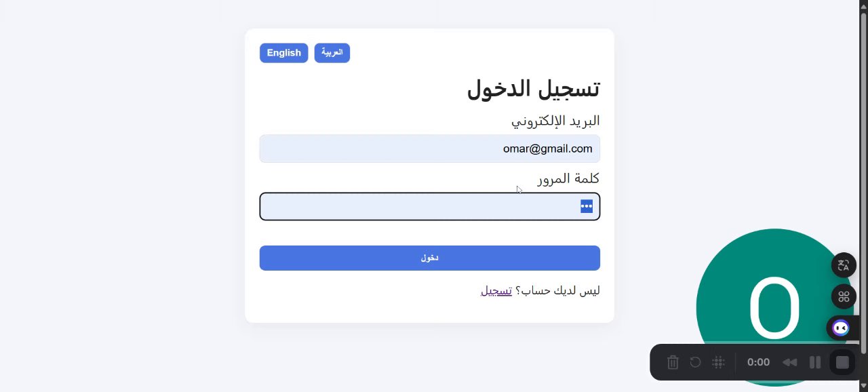Image resolution: width=868 pixels, height=392 pixels.
Task: Open the تسجيل registration link
Action: (496, 291)
